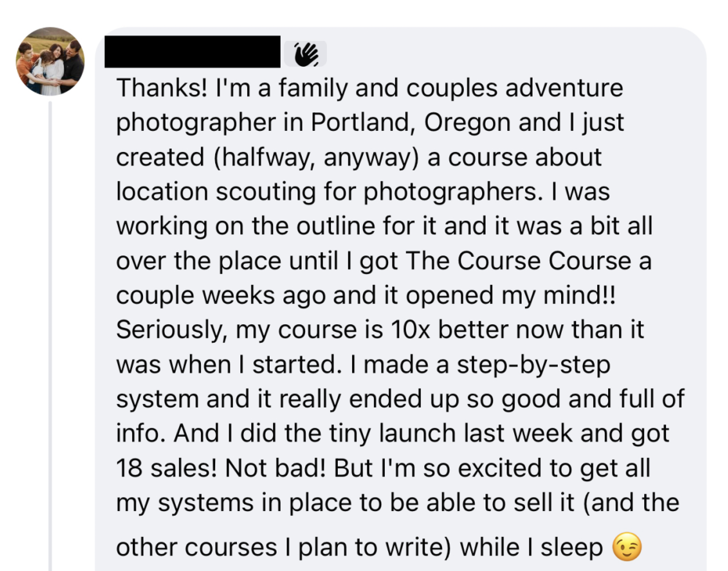Click the phrase "couples adventure"
The height and width of the screenshot is (571, 728).
pyautogui.click(x=514, y=88)
